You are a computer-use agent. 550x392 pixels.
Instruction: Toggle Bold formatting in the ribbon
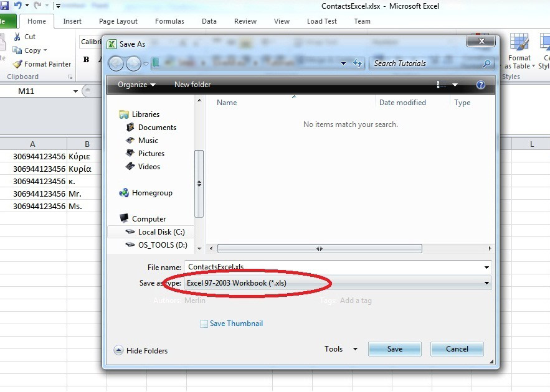(x=87, y=60)
